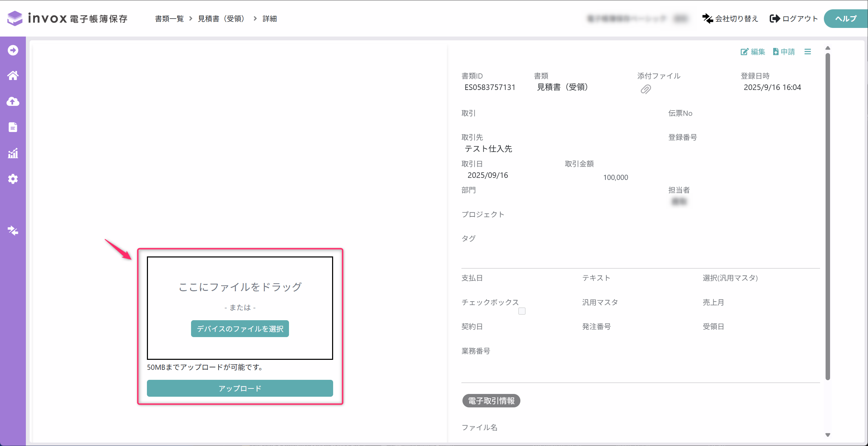Click the 登録番号 field label
Screen dimensions: 868x446
pos(682,137)
